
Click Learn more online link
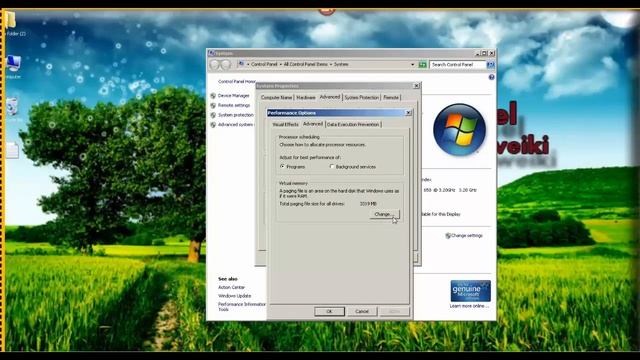point(469,306)
